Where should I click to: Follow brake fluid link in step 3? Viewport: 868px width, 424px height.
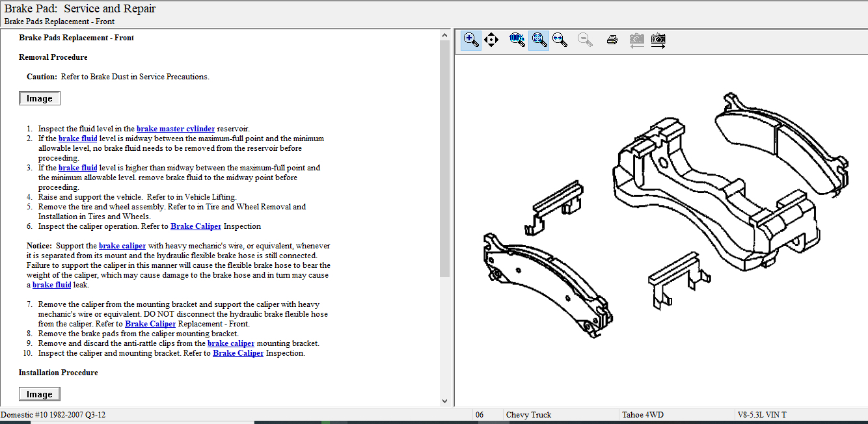(78, 168)
